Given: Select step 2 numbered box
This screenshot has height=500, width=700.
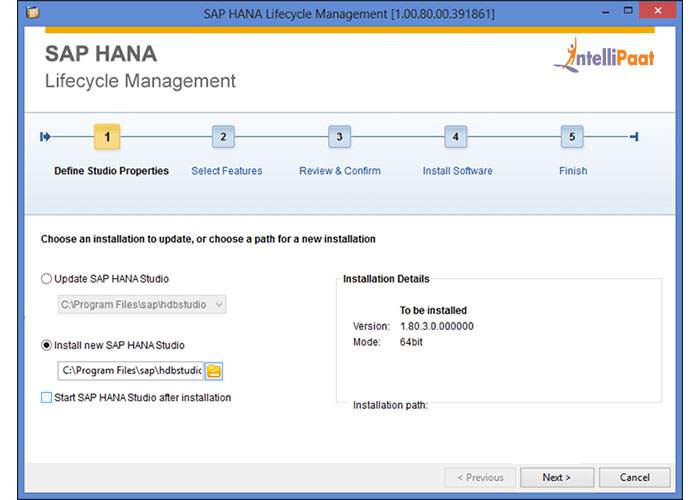Looking at the screenshot, I should [x=223, y=137].
